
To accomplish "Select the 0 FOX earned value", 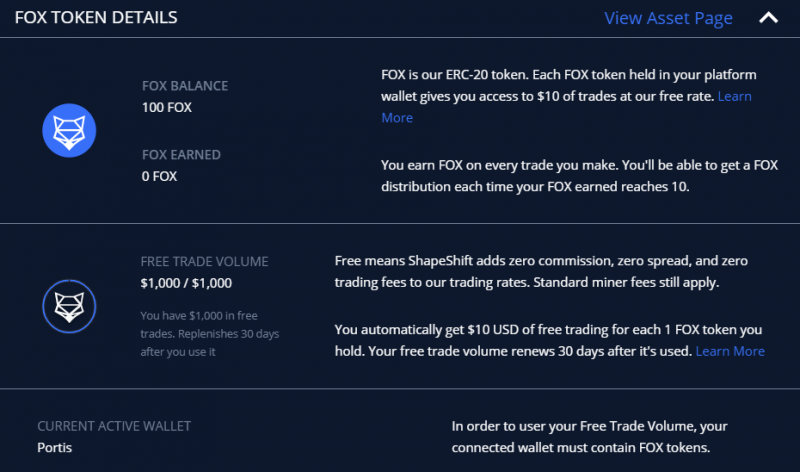I will 159,176.
